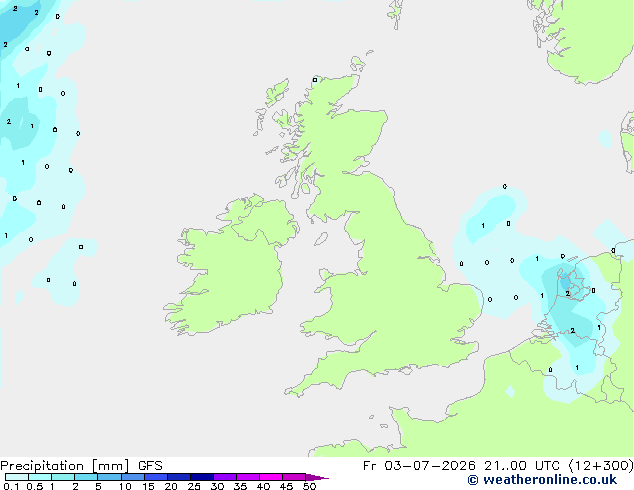Click the "0.5" legend scale label
The height and width of the screenshot is (490, 634).
[x=34, y=486]
